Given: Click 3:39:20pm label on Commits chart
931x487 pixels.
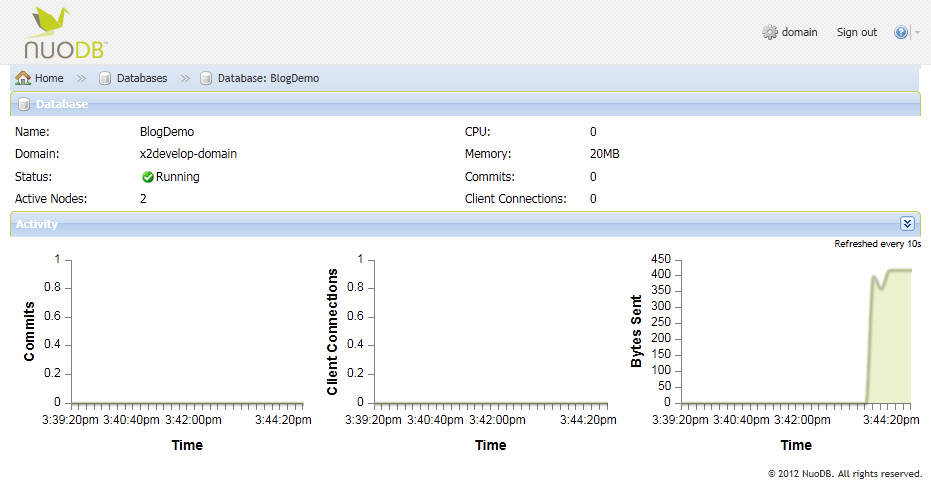Looking at the screenshot, I should click(70, 420).
